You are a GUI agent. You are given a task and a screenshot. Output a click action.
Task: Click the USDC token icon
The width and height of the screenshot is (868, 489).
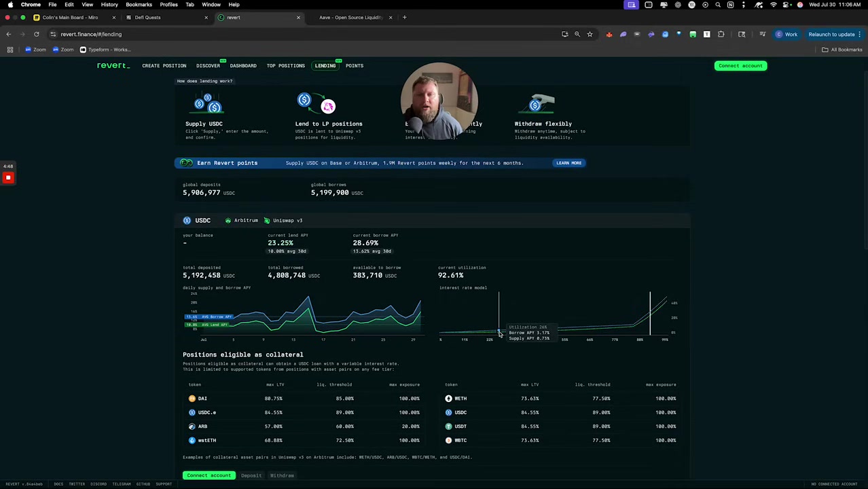[187, 220]
